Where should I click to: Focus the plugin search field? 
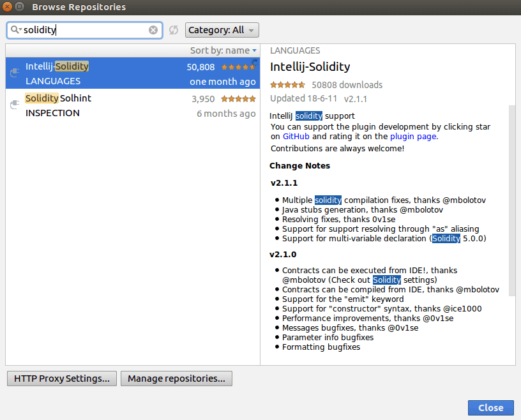point(85,30)
